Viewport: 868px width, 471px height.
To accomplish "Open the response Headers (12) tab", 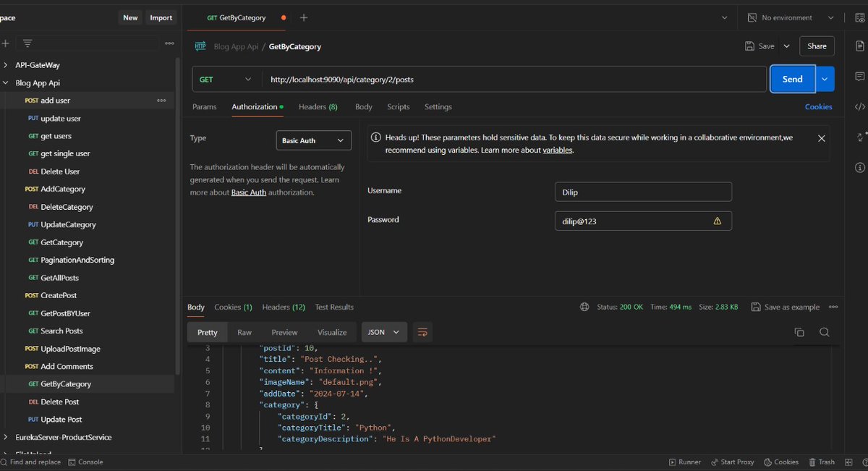I will tap(284, 307).
